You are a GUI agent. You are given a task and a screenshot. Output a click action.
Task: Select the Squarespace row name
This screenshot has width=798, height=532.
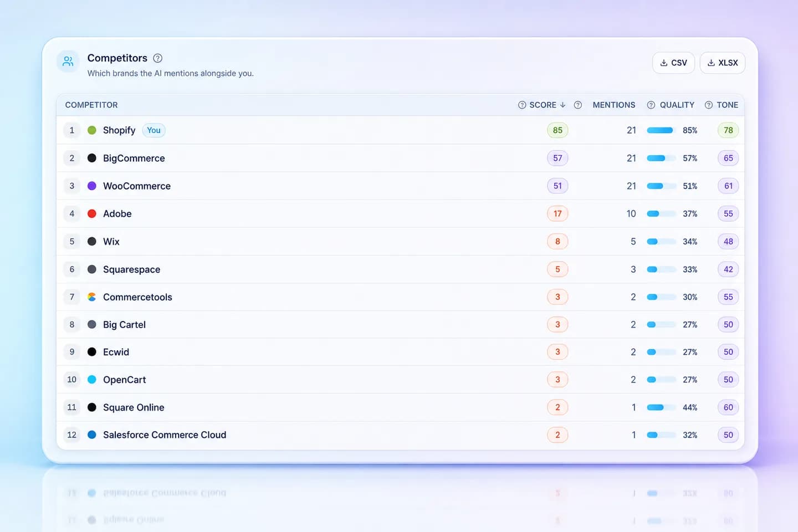132,269
